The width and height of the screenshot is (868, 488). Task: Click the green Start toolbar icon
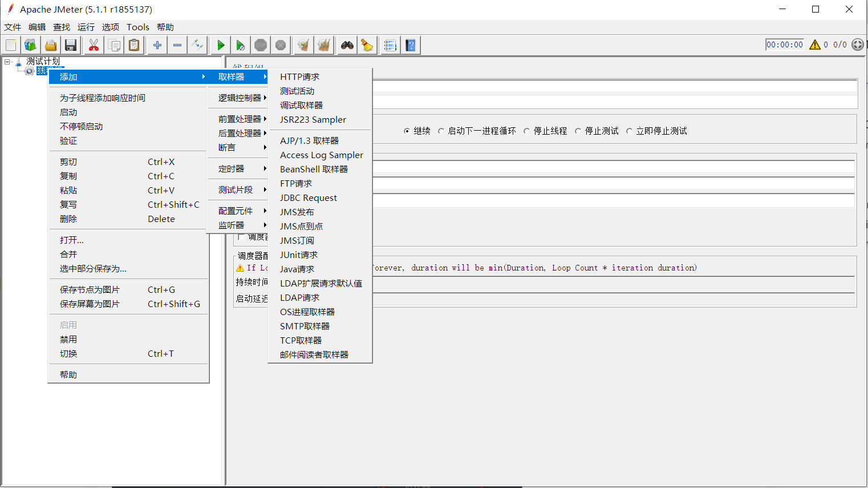pos(221,45)
